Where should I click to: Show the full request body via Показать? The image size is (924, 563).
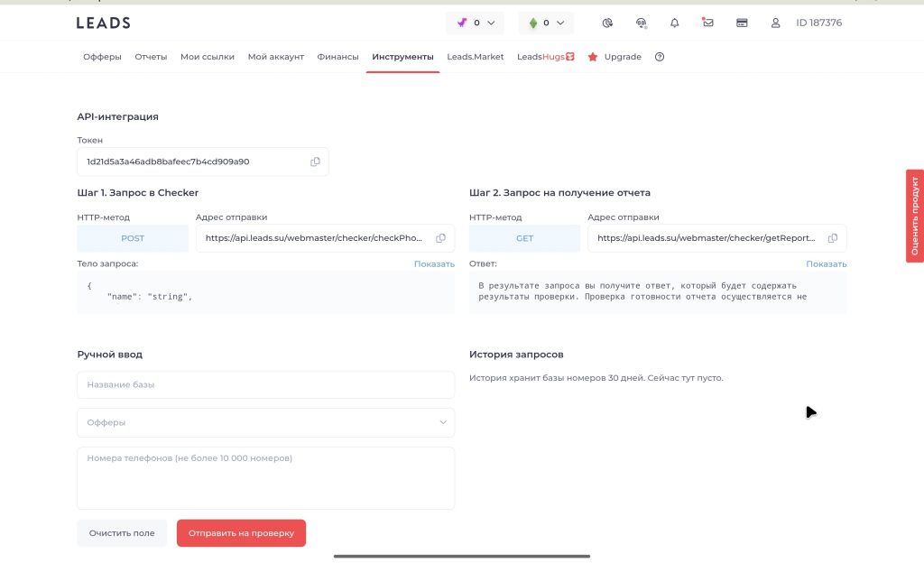(434, 263)
